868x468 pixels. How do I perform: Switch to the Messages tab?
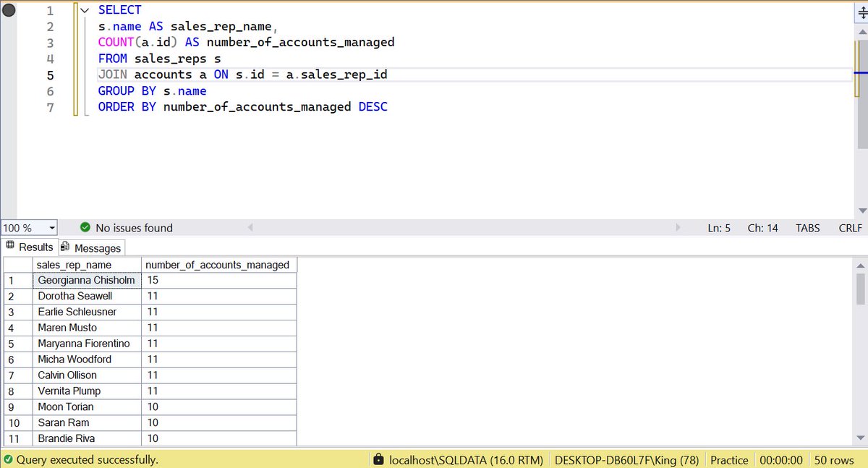(x=97, y=247)
